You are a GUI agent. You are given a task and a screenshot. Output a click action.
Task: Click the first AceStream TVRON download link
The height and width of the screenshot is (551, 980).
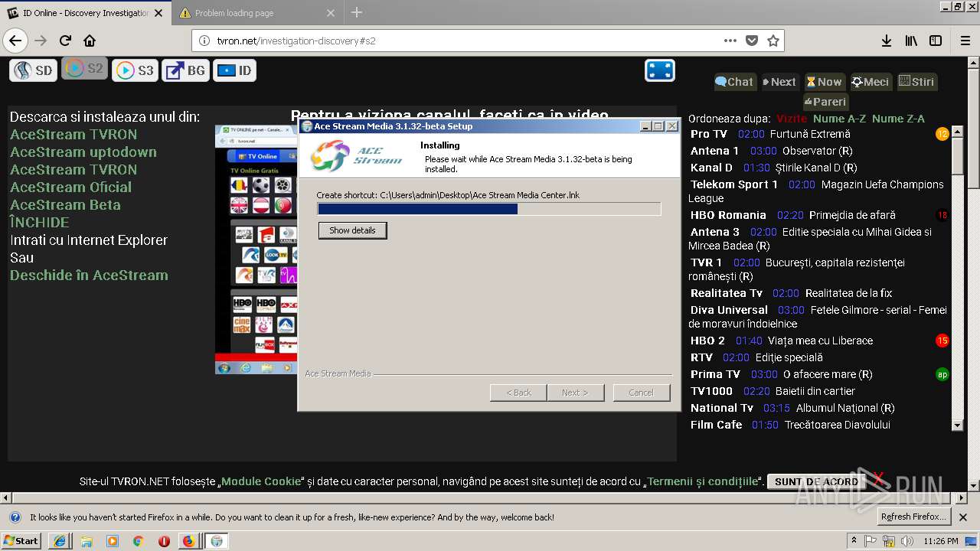[73, 135]
